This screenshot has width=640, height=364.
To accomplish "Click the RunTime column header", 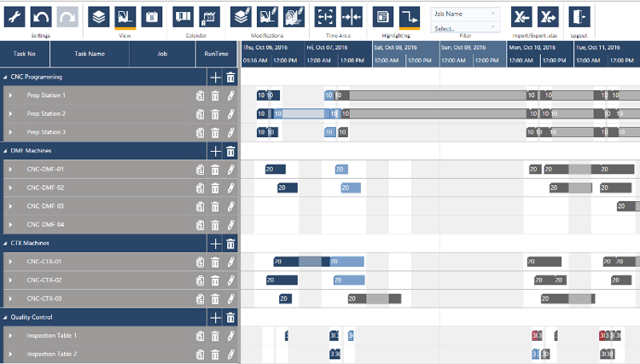I will click(217, 54).
